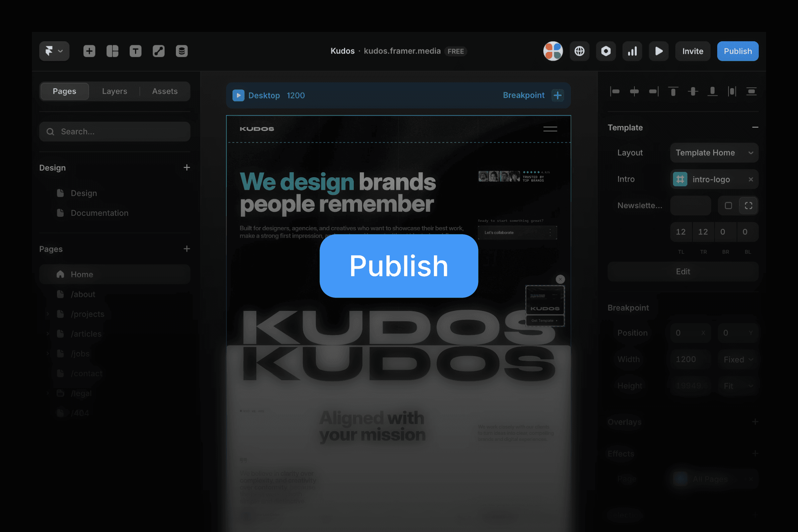Align right icon in align toolbar
798x532 pixels.
(x=654, y=91)
